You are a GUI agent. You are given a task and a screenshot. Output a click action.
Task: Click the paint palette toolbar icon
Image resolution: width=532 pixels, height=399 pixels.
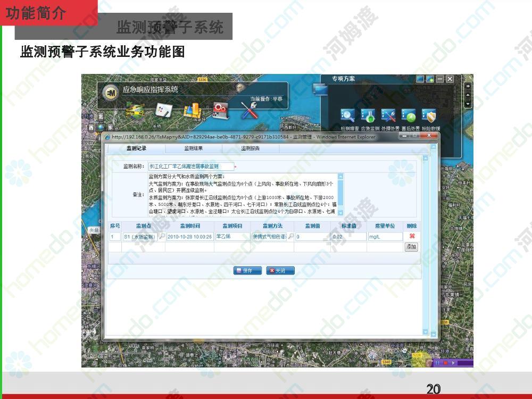[162, 110]
